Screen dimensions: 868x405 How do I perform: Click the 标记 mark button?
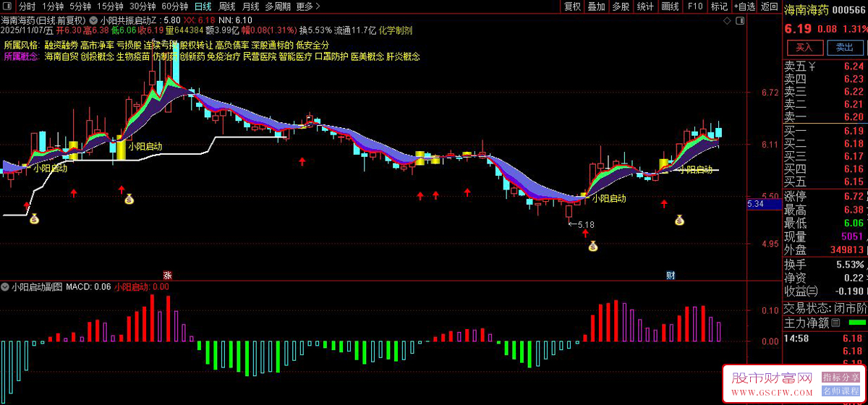pos(719,7)
